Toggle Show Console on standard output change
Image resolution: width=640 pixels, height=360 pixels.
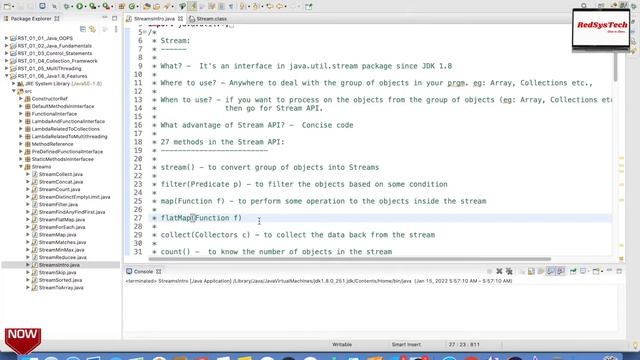pos(551,271)
